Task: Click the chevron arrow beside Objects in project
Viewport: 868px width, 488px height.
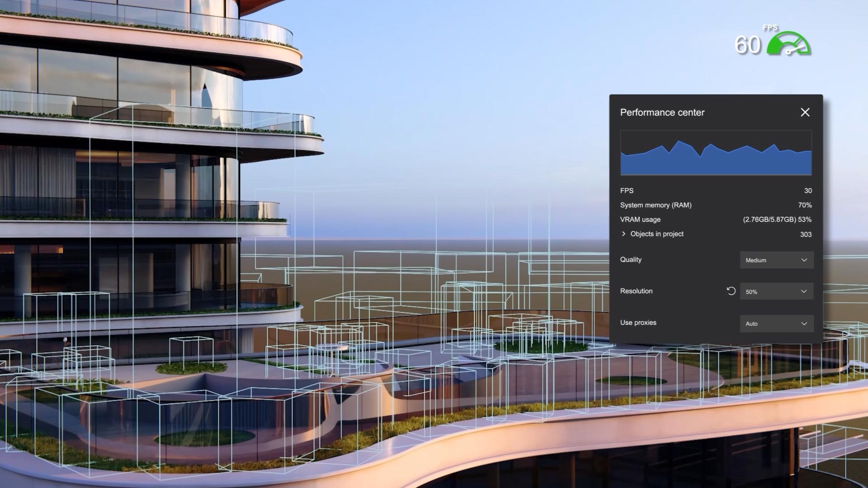Action: coord(623,234)
